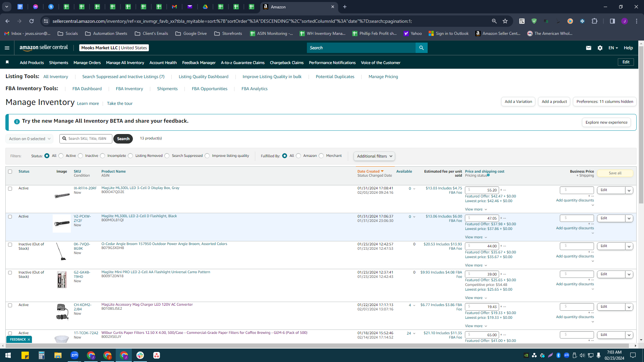Expand View more for Maglite Mini PRO

pos(476,298)
